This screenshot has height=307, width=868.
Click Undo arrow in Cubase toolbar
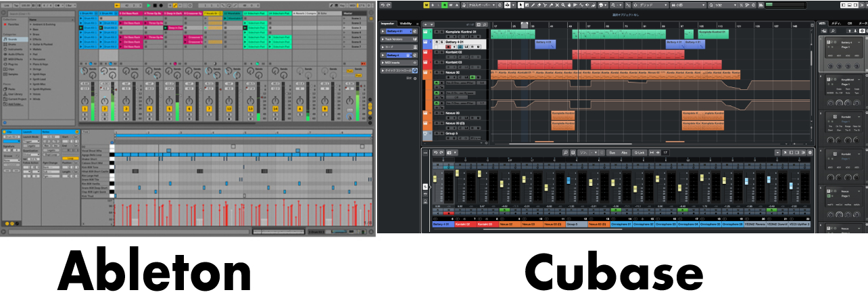coord(383,5)
